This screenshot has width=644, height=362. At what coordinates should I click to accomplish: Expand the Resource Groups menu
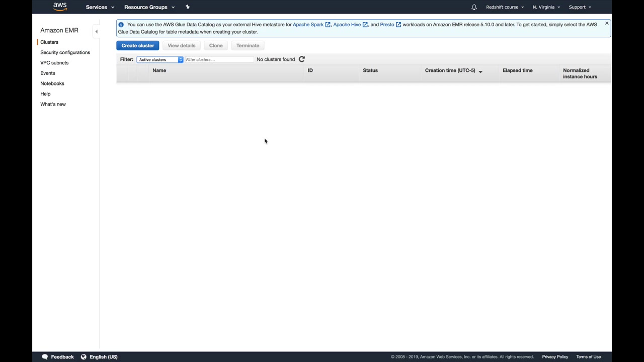[x=149, y=7]
